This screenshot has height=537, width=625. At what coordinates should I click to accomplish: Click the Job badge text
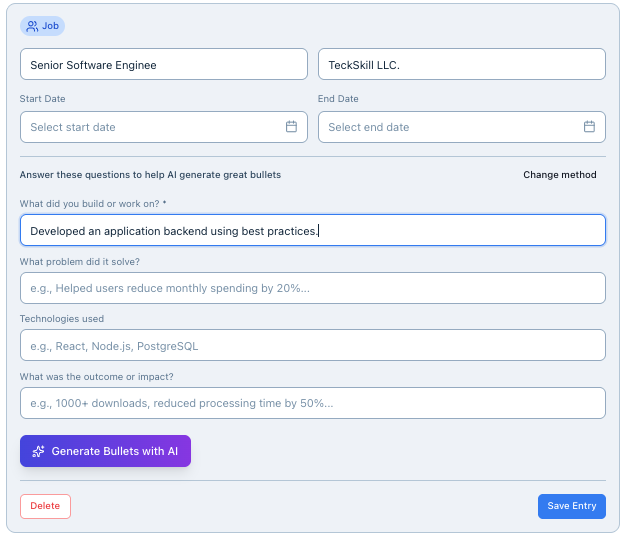[50, 26]
